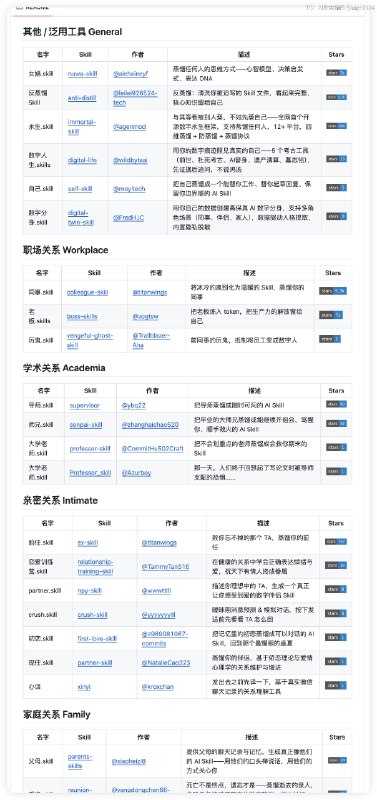The height and width of the screenshot is (800, 377).
Task: Open the colleague-skill link
Action: coord(87,292)
